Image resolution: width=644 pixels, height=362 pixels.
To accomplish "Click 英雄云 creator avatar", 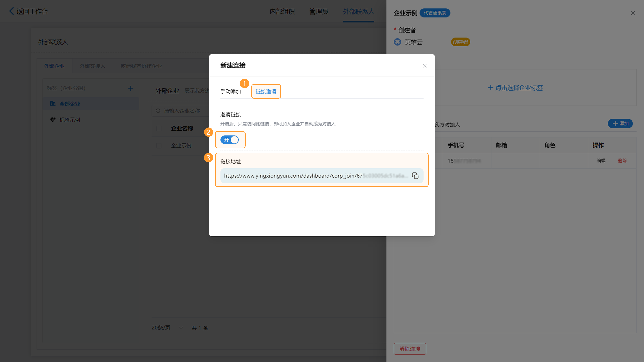I will tap(397, 42).
